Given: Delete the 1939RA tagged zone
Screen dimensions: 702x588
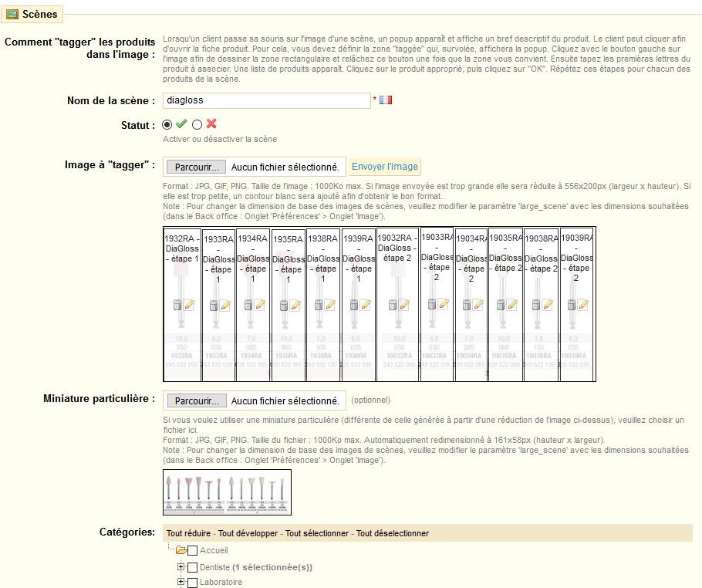Looking at the screenshot, I should [353, 305].
